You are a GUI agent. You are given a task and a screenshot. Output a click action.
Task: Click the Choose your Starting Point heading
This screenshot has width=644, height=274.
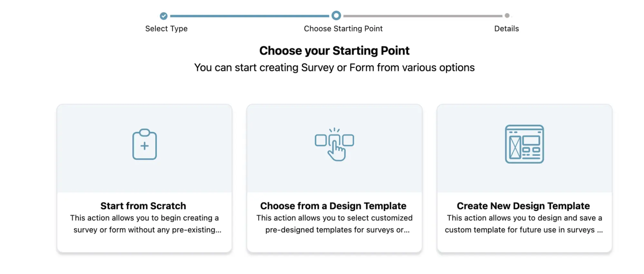coord(334,51)
